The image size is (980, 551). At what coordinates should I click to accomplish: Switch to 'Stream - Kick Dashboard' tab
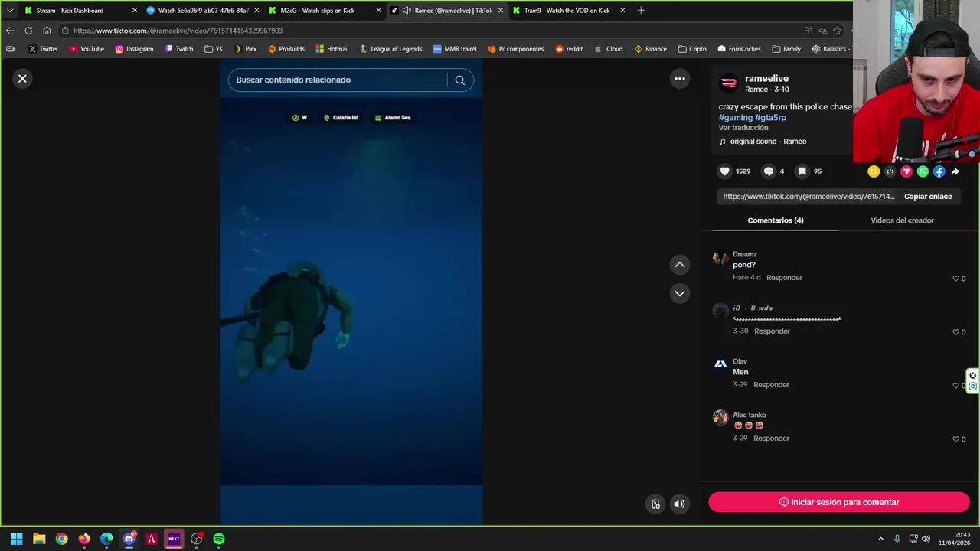click(x=79, y=11)
